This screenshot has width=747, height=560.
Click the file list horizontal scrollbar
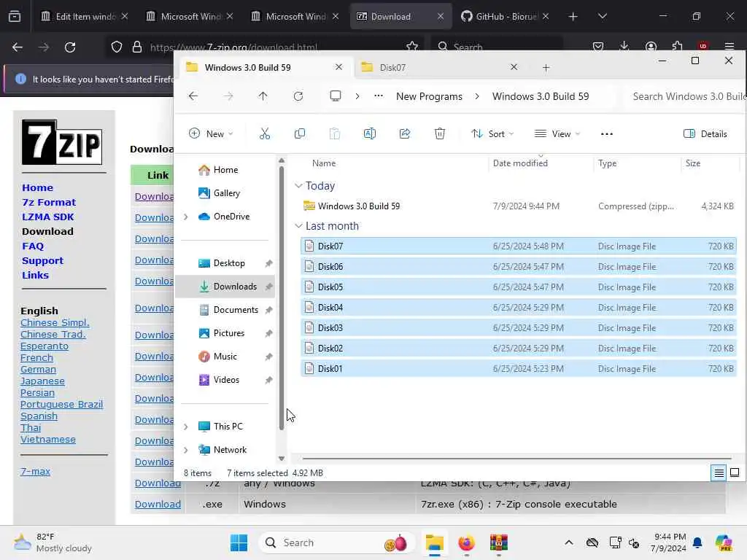coord(516,459)
